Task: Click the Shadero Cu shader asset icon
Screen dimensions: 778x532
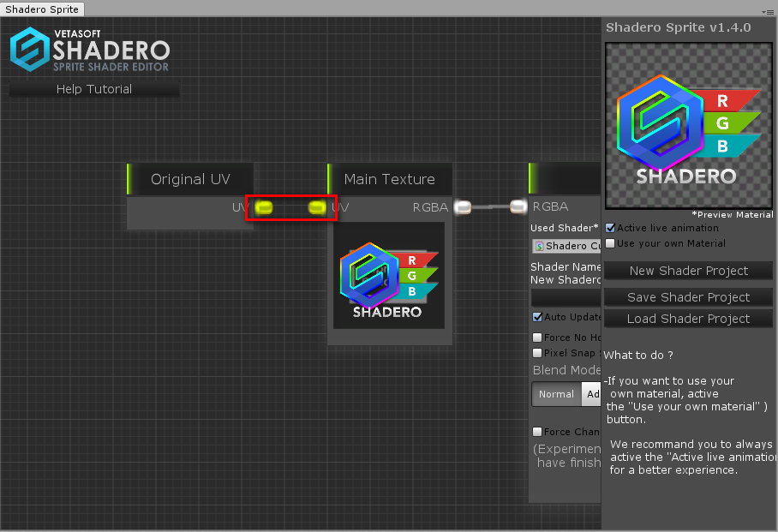Action: tap(539, 246)
